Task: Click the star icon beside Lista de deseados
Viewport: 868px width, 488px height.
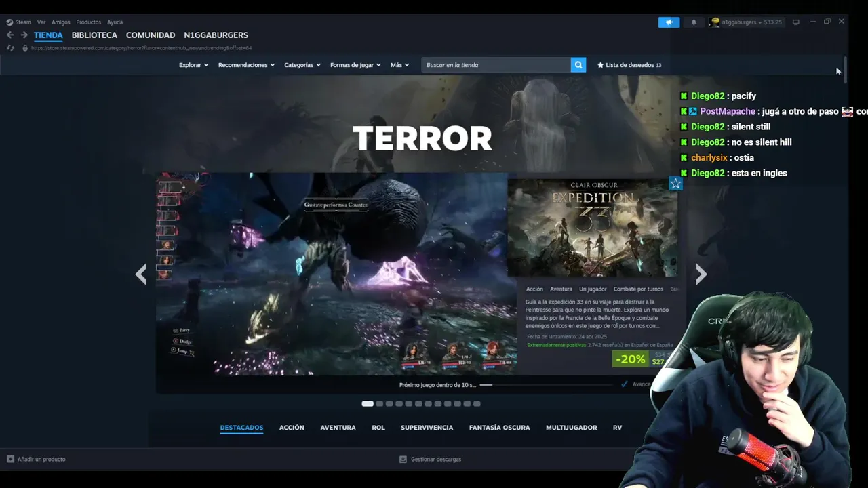Action: 600,65
